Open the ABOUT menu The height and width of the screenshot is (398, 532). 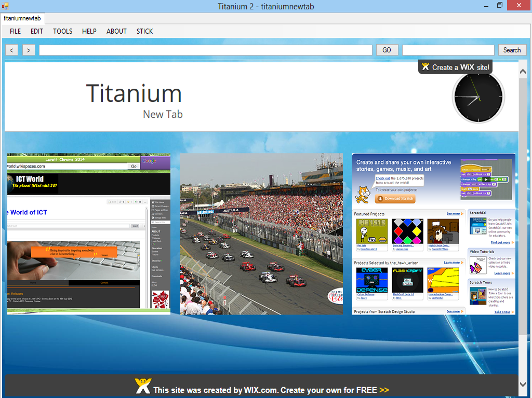tap(116, 31)
